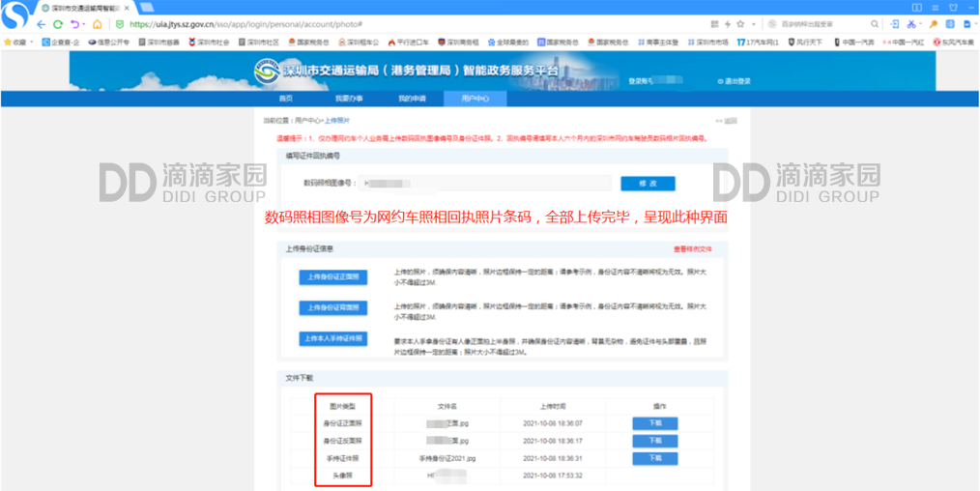Click inside the browser search box

point(821,24)
